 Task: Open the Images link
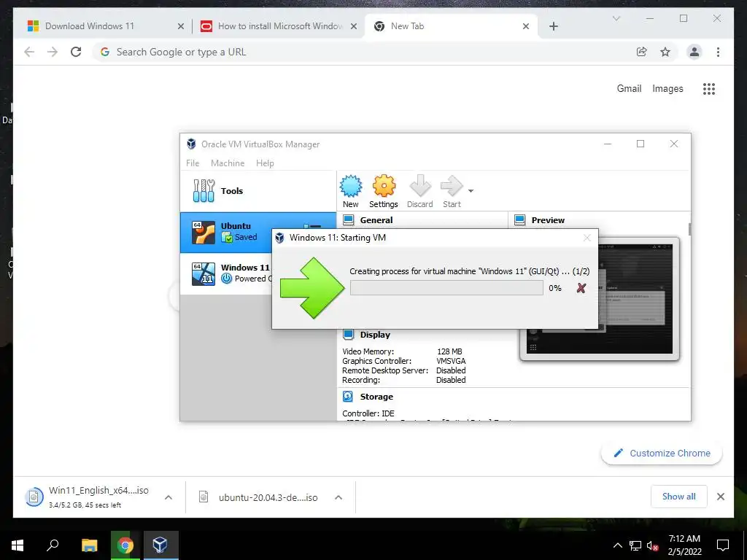point(667,88)
